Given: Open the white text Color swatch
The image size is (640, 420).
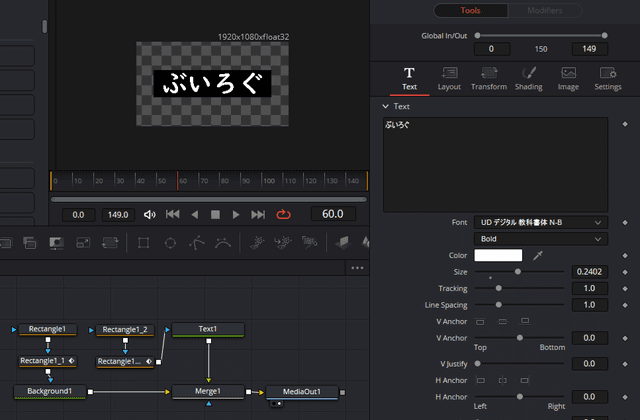Looking at the screenshot, I should (x=498, y=256).
